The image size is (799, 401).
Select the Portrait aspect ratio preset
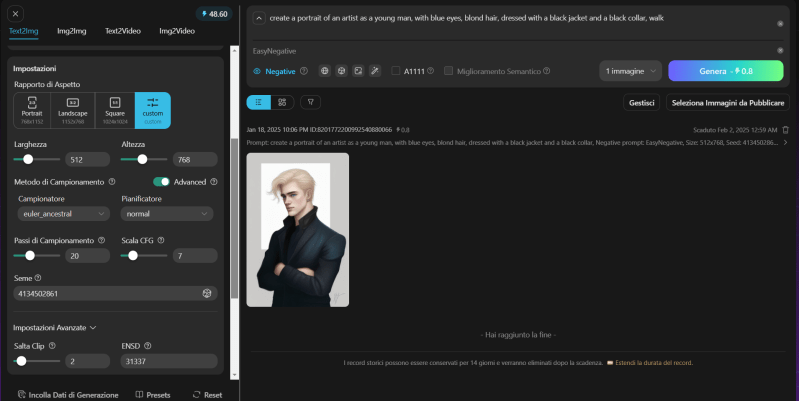32,109
